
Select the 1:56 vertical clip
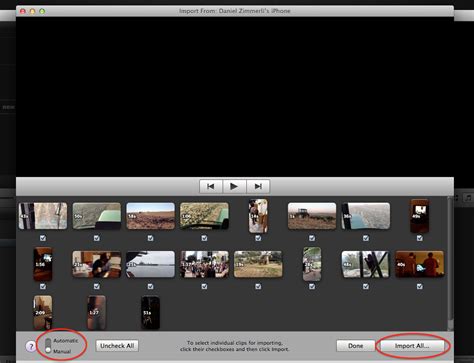pos(43,264)
